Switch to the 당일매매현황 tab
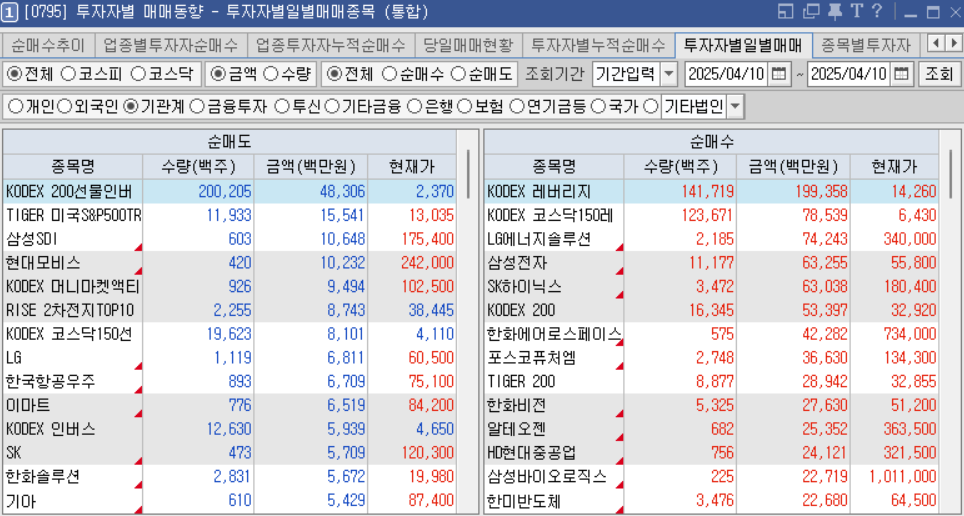 (468, 44)
